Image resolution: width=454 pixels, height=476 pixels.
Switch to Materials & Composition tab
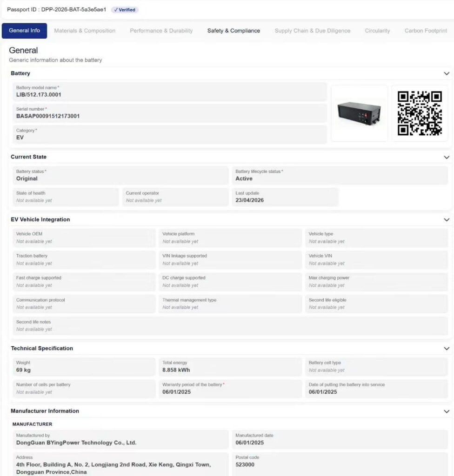click(x=85, y=31)
